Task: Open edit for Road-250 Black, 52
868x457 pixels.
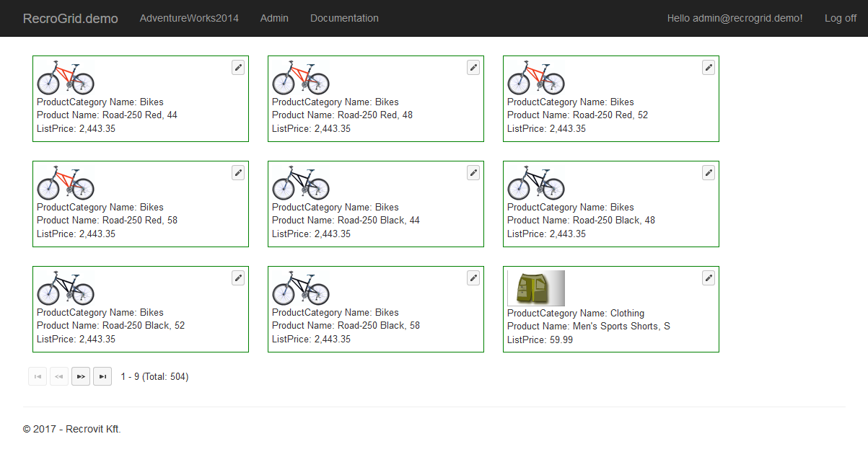Action: point(238,278)
